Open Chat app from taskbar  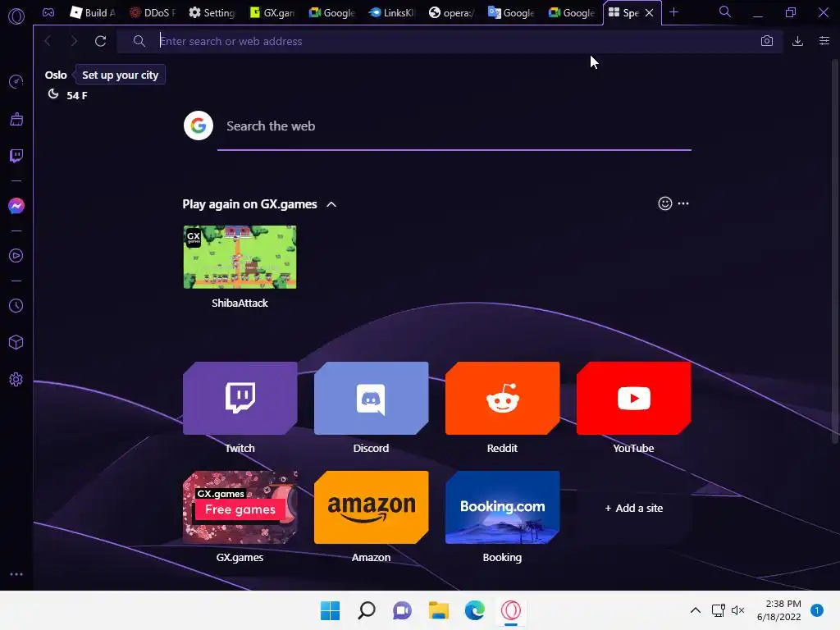(402, 610)
